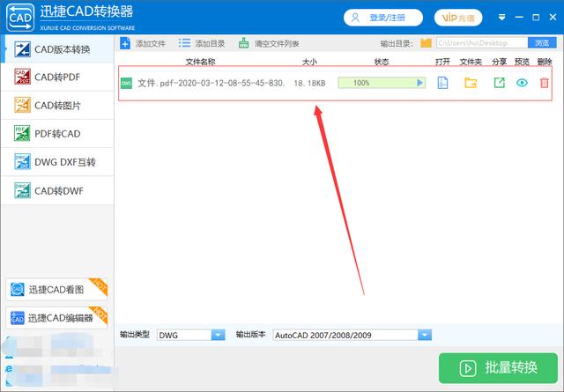This screenshot has width=564, height=392.
Task: Click the arrow of output version combo
Action: click(x=425, y=335)
